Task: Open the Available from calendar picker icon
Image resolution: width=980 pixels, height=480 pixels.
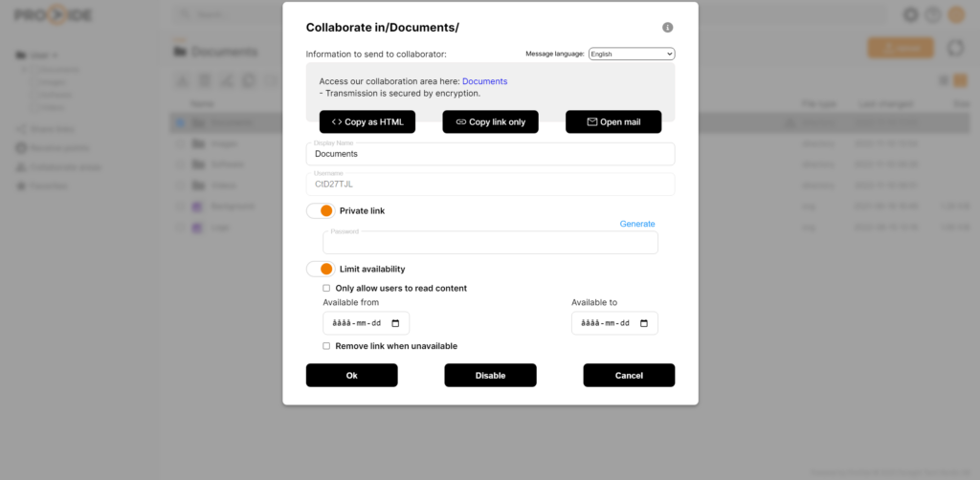Action: [x=395, y=323]
